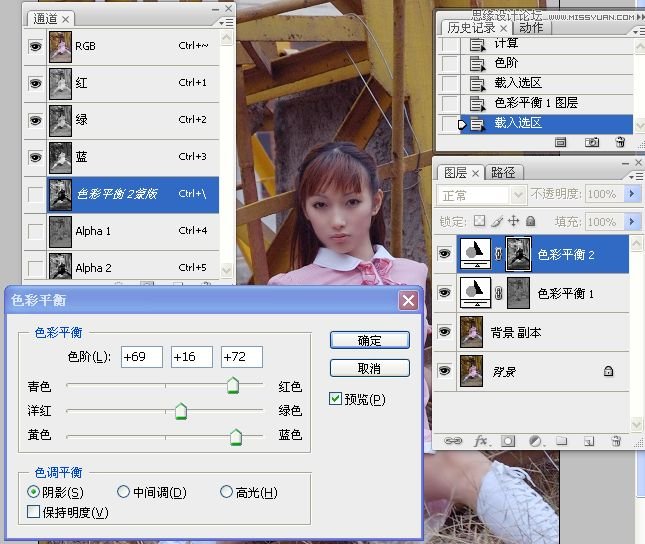The image size is (645, 544).
Task: Hide the RGB channel eye
Action: 35,46
